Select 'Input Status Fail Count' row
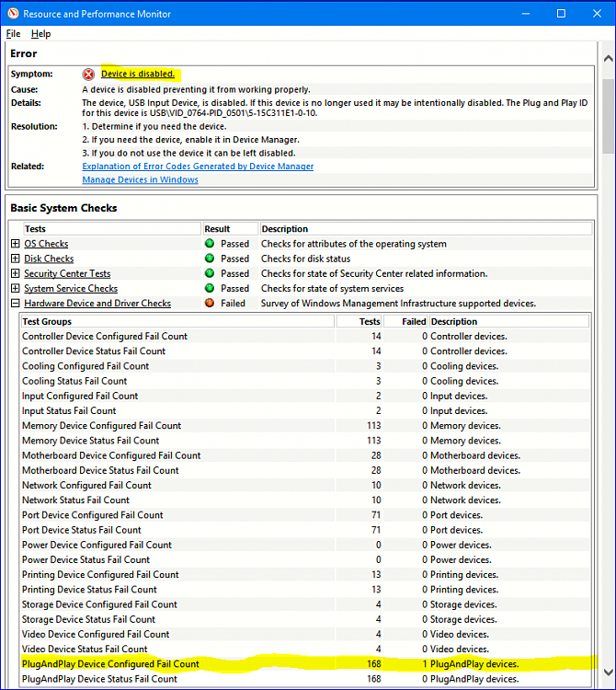This screenshot has height=690, width=616. point(305,410)
